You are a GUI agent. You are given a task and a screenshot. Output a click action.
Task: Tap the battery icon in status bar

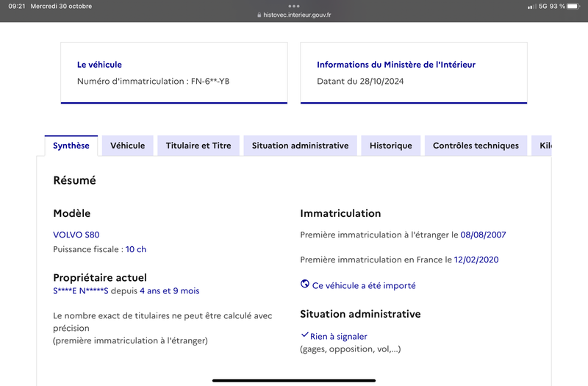tap(573, 7)
